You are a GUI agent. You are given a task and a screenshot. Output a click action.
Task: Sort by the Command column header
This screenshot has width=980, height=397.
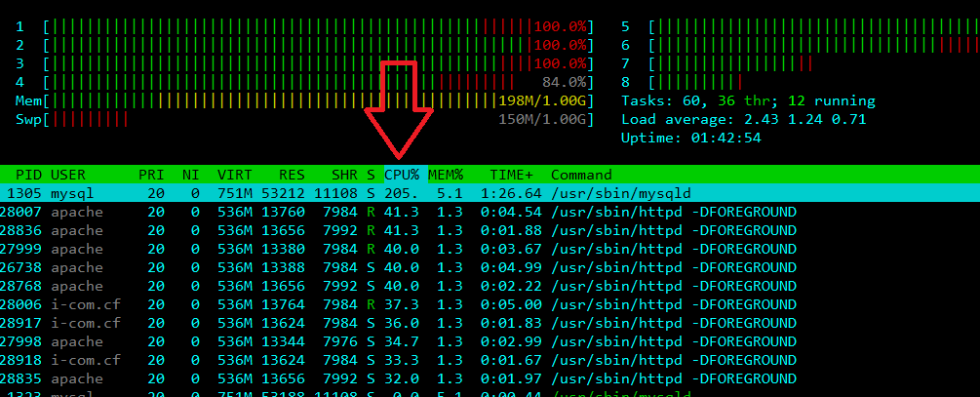581,175
